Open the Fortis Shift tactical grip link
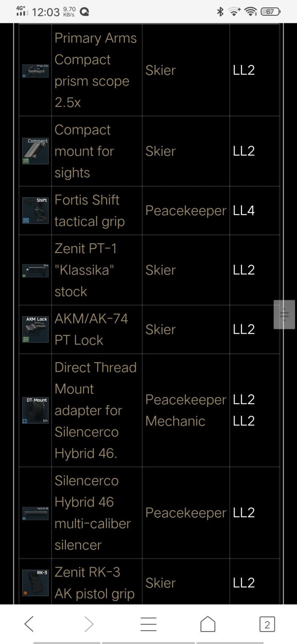Viewport: 297px width, 644px height. pyautogui.click(x=87, y=211)
